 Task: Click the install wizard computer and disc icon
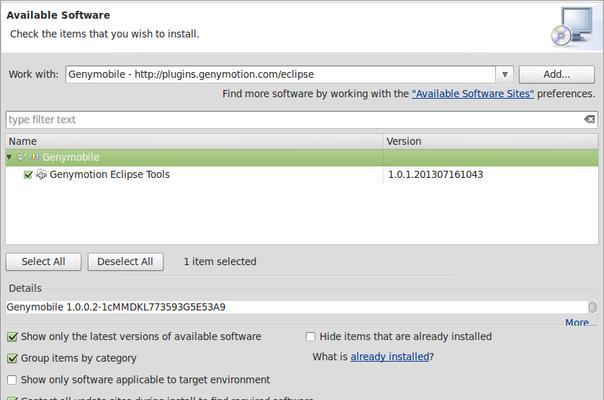pos(572,27)
